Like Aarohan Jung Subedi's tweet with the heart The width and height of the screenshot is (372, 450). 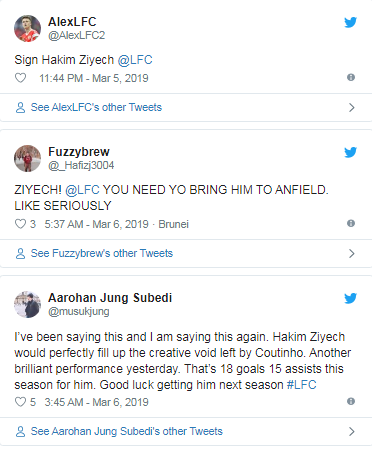pyautogui.click(x=20, y=402)
